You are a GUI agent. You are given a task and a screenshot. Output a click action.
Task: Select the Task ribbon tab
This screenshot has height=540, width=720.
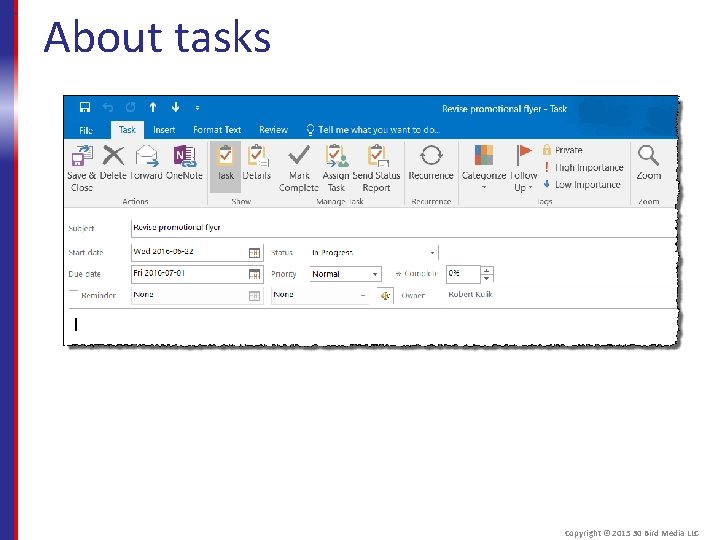(x=127, y=129)
